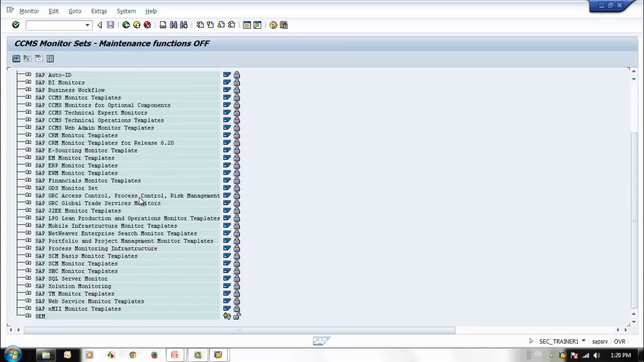Click the red Cancel icon
This screenshot has height=362, width=644.
point(147,25)
